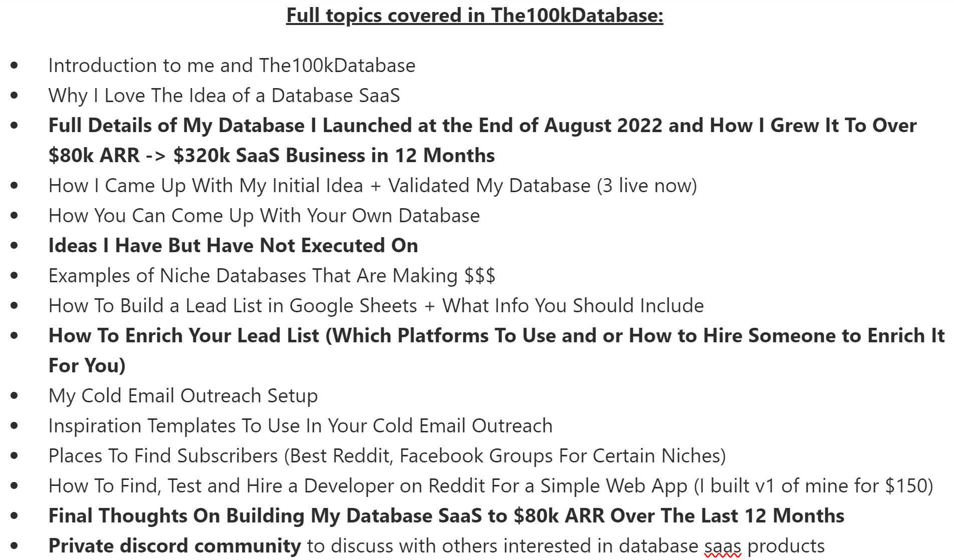Click "Why I Love The Idea" line
Screen dimensions: 954x560
tap(224, 96)
